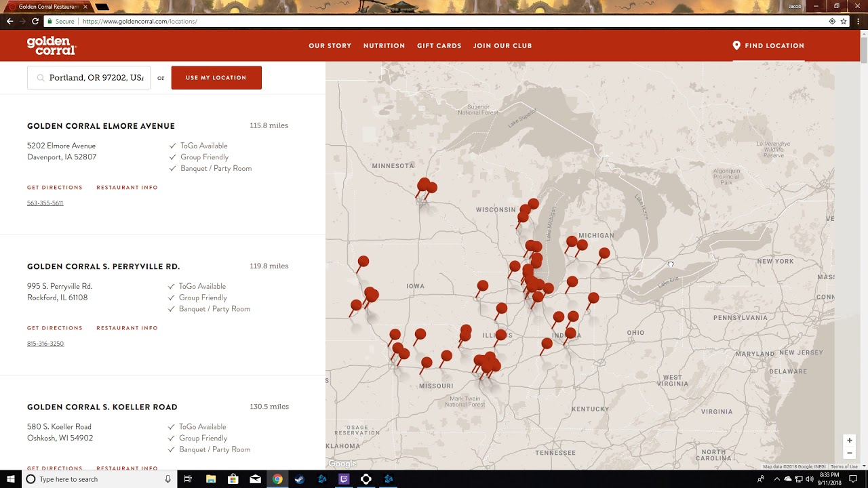This screenshot has height=488, width=868.
Task: Click 580 S. Koeller Road address text
Action: pyautogui.click(x=59, y=427)
